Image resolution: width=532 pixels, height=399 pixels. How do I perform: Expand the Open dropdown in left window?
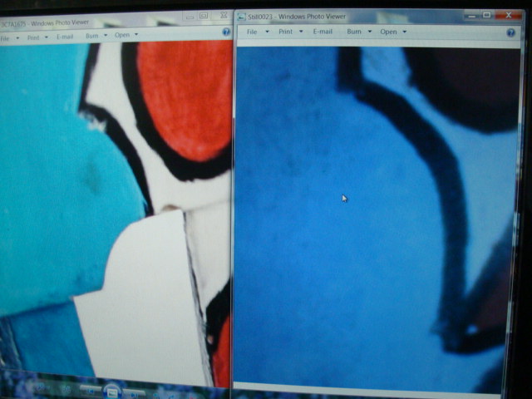coord(126,36)
